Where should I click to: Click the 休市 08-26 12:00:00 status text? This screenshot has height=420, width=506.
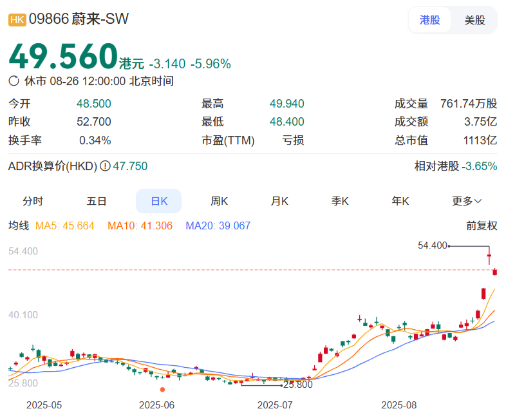click(99, 81)
